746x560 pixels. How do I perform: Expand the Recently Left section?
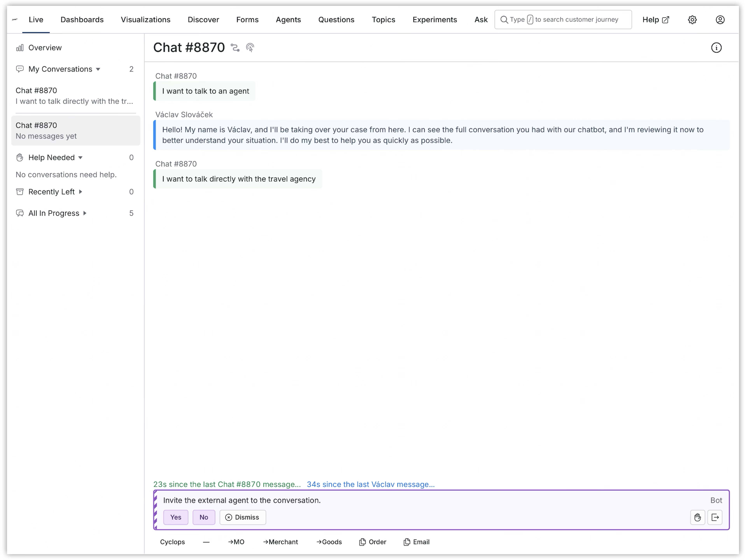point(81,192)
